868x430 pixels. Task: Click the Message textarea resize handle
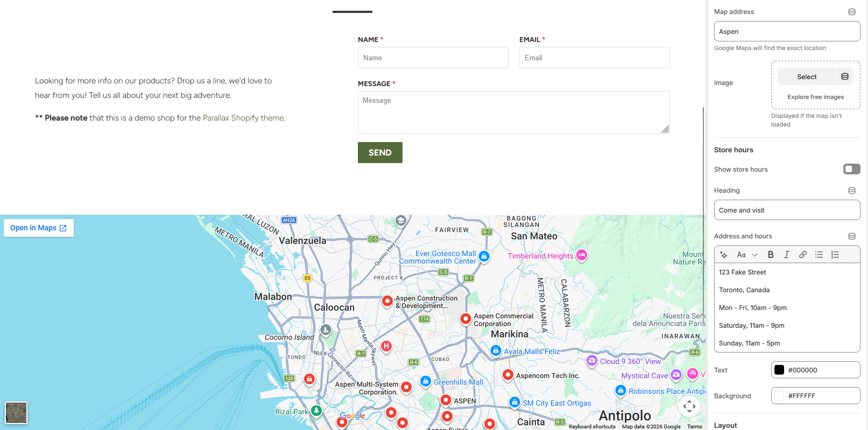(665, 129)
